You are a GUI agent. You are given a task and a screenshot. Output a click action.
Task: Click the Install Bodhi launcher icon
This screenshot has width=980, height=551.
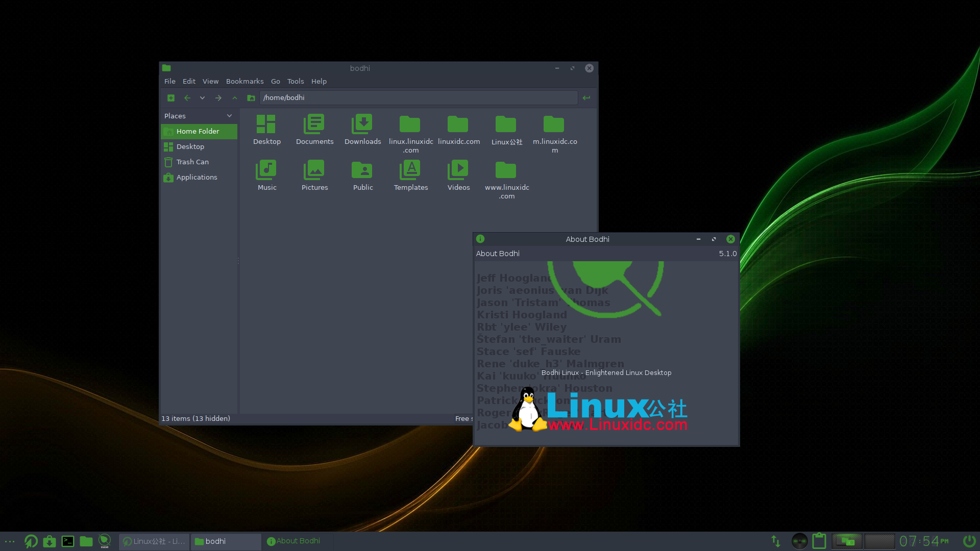[105, 541]
